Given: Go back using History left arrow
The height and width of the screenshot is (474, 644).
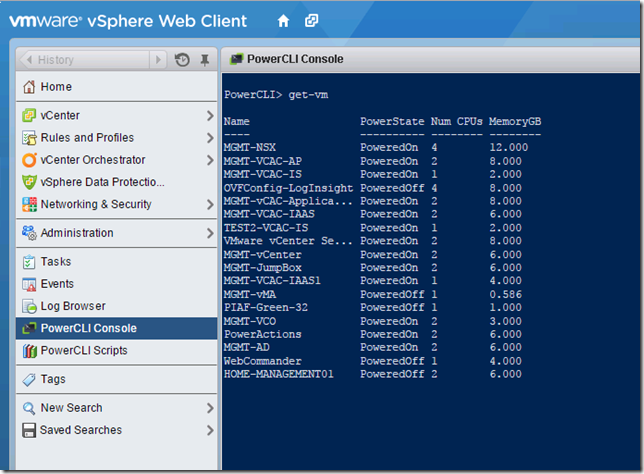Looking at the screenshot, I should coord(29,60).
